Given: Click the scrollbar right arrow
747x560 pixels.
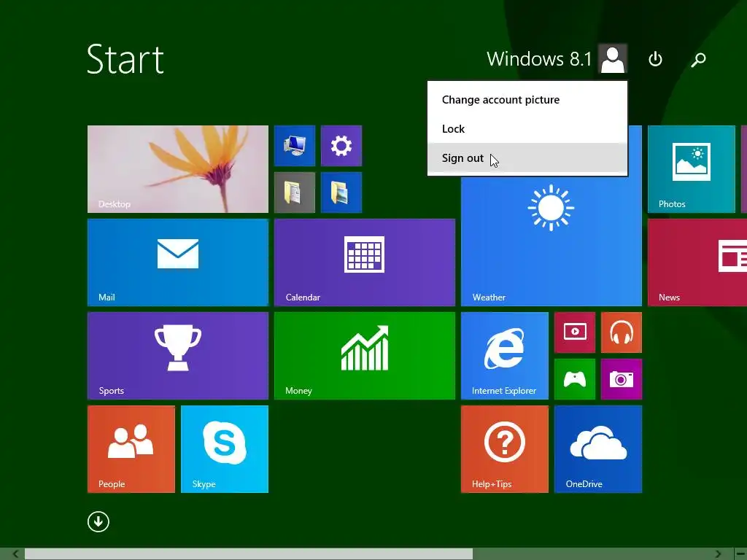Looking at the screenshot, I should click(x=718, y=554).
